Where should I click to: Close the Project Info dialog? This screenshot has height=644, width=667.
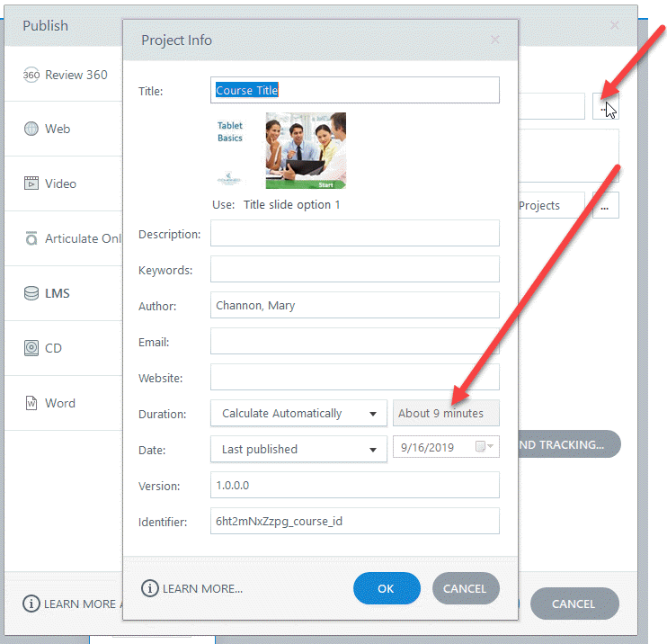coord(494,40)
